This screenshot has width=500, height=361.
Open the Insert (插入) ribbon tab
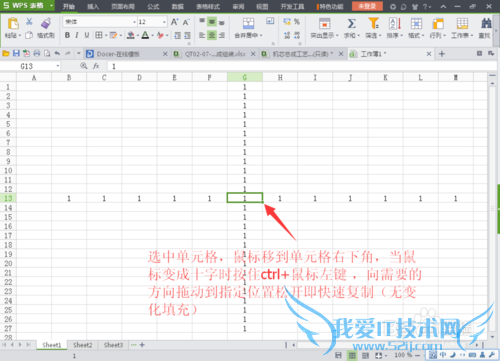click(93, 6)
